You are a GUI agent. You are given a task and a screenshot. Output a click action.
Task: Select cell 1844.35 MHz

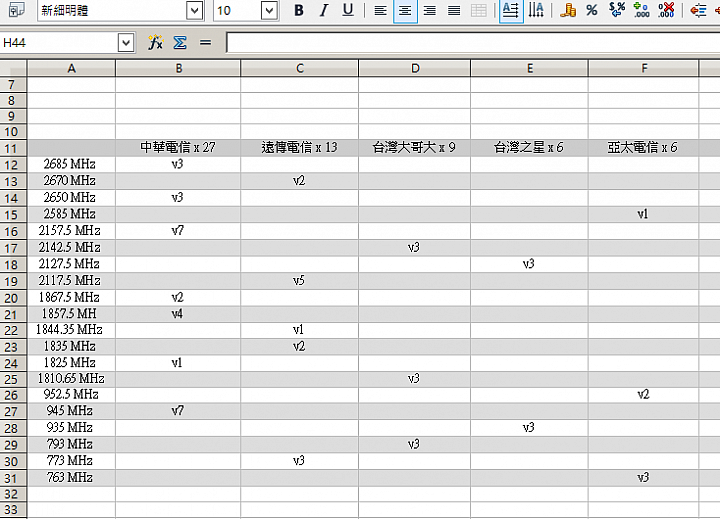coord(71,330)
